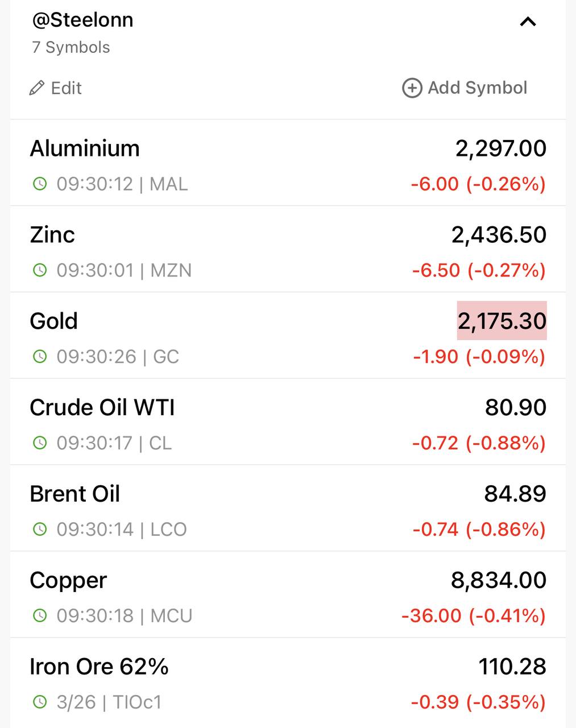The image size is (576, 728).
Task: Click the clock icon beside Aluminium time
Action: 40,184
